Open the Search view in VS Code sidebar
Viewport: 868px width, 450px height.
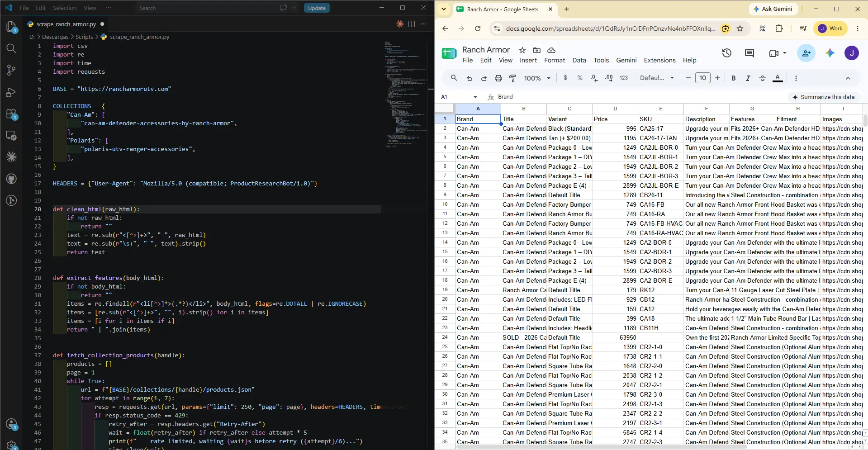pyautogui.click(x=11, y=48)
